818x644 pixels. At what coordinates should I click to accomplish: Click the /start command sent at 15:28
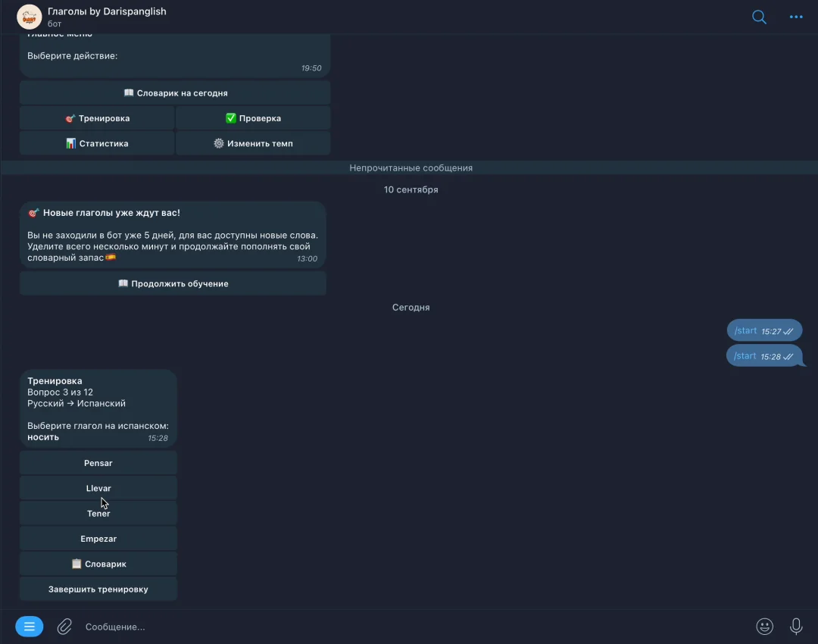745,356
